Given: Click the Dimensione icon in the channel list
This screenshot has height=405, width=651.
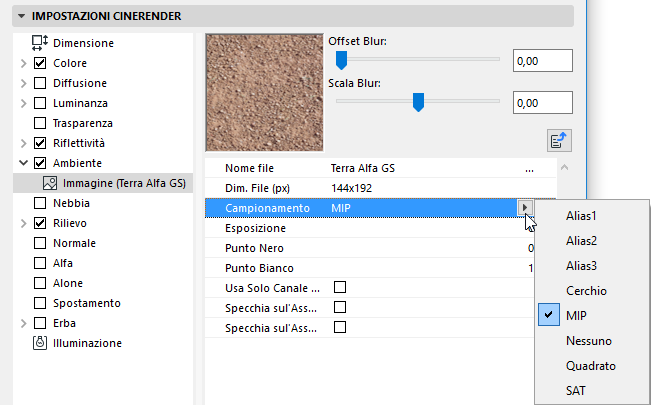Looking at the screenshot, I should point(41,43).
